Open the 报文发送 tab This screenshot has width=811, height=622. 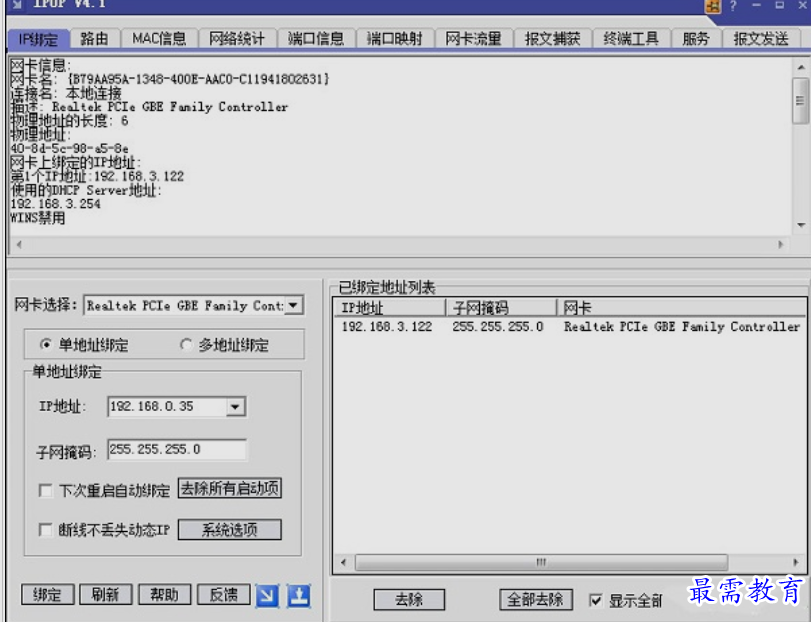coord(761,39)
